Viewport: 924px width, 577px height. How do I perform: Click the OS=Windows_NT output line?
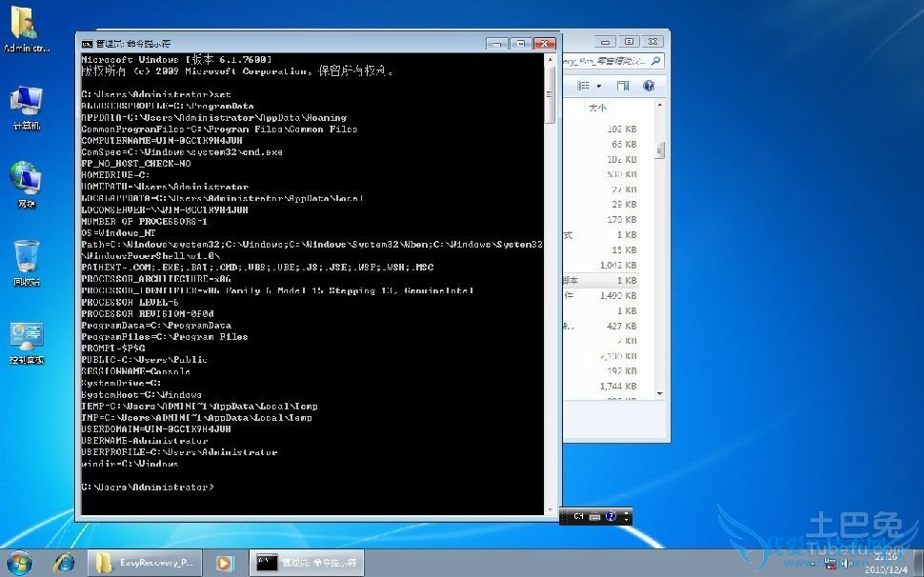pos(118,232)
